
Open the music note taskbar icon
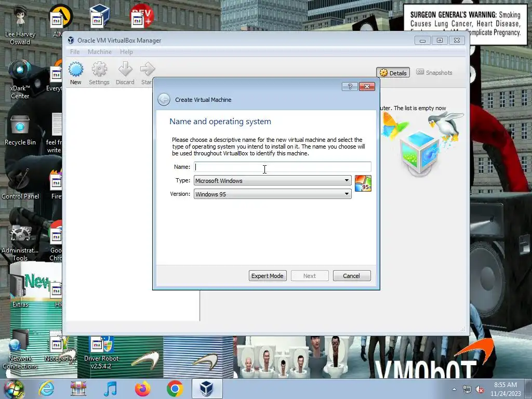click(x=110, y=389)
